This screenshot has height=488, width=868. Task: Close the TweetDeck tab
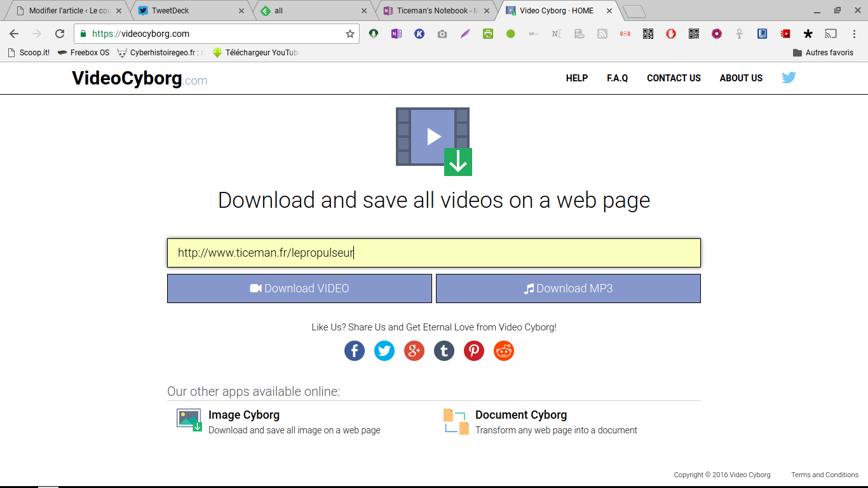pos(241,11)
